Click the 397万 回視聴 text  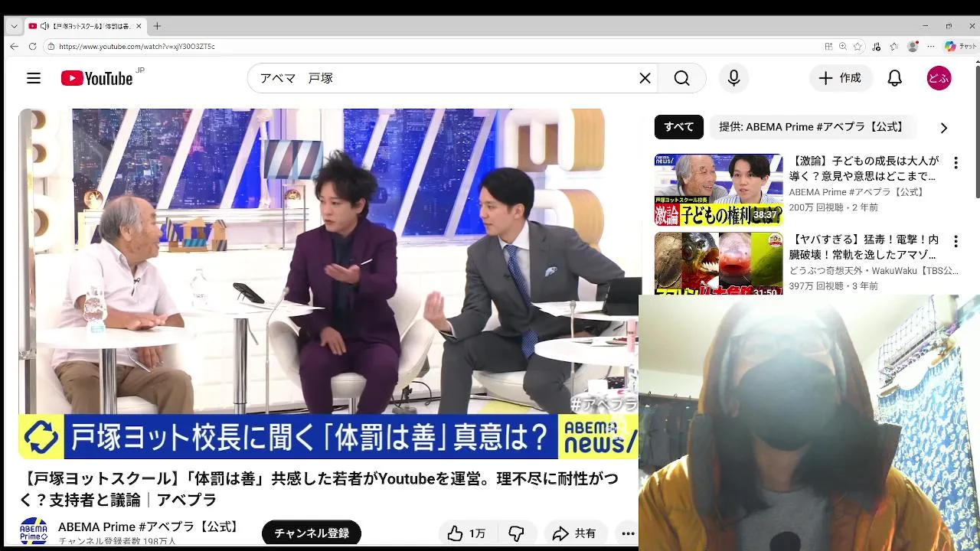point(818,286)
